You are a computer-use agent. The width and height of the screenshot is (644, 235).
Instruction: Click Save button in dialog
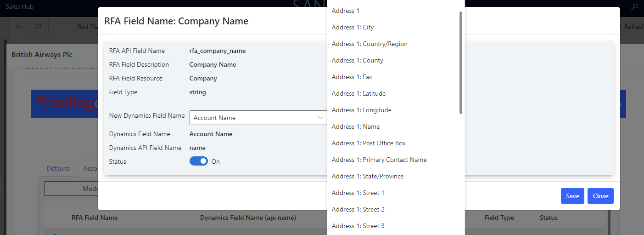[x=572, y=196]
